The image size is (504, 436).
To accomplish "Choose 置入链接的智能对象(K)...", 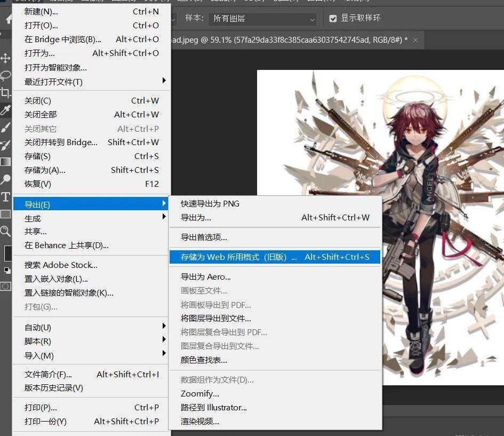I will tap(92, 292).
